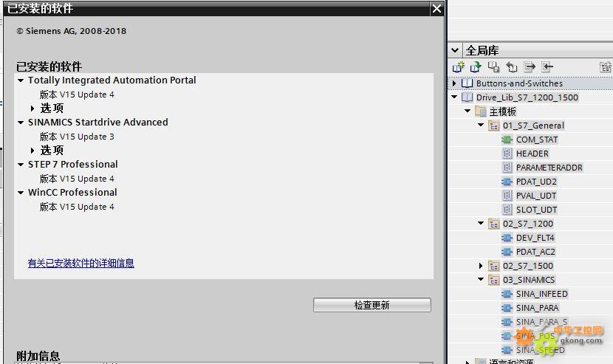
Task: Select the 03_SINAMICS folder label
Action: coord(529,280)
